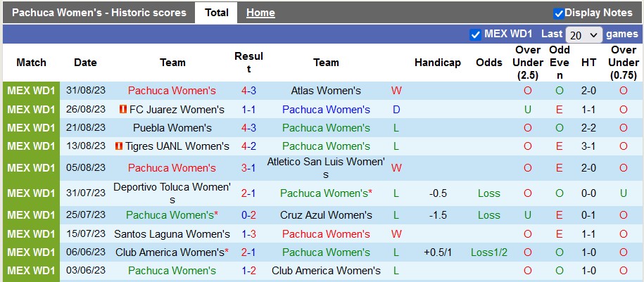Open the Atlas Women's team link

click(x=326, y=91)
